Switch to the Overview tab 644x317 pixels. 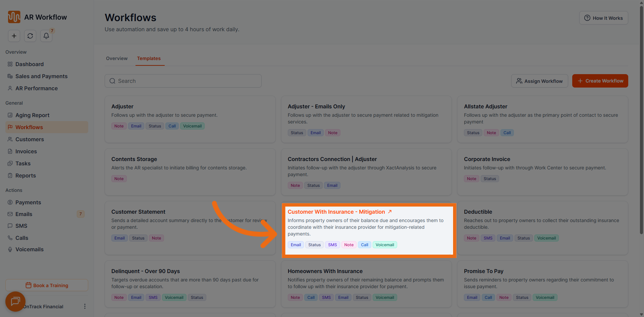pyautogui.click(x=117, y=58)
